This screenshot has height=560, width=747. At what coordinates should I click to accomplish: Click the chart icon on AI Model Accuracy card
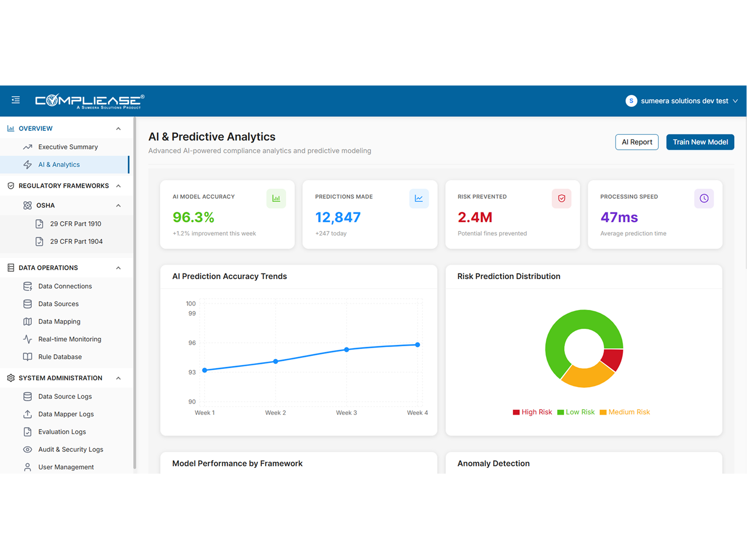(x=276, y=198)
